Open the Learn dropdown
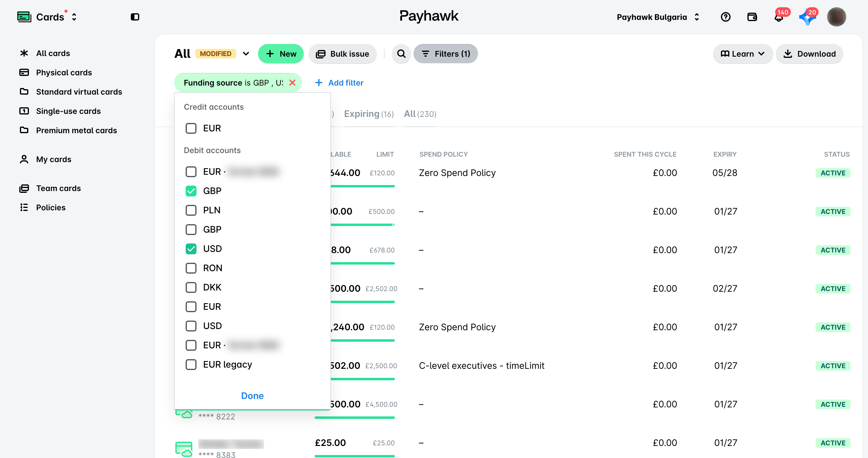Viewport: 868px width, 458px height. [x=742, y=54]
